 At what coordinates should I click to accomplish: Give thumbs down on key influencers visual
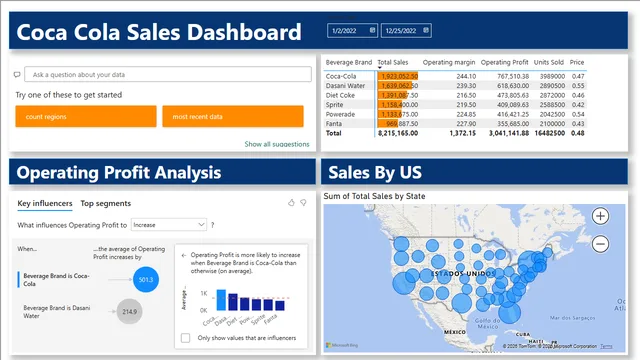point(303,202)
